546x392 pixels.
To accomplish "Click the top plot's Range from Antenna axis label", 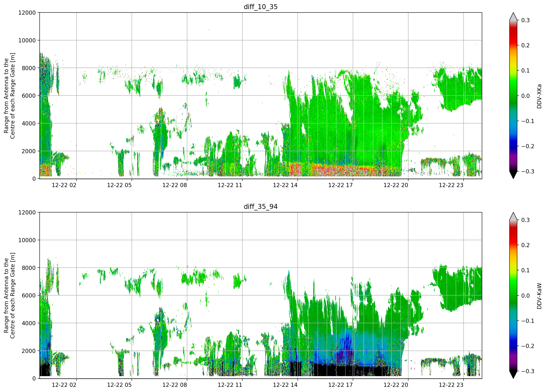I will click(9, 96).
